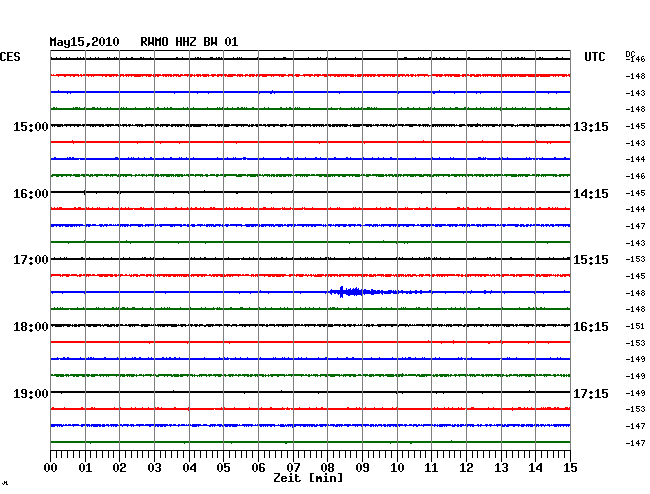The width and height of the screenshot is (650, 494).
Task: Click DC value -145 beside 14:15
Action: [635, 193]
